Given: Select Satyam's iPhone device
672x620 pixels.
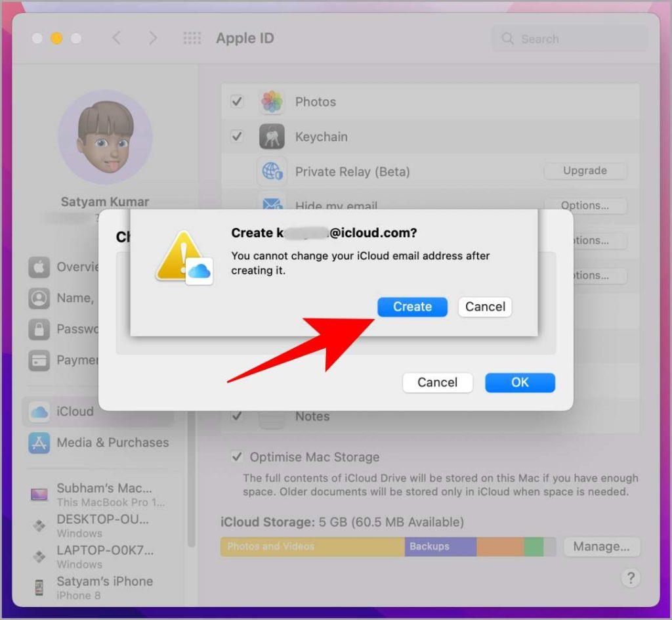Looking at the screenshot, I should (x=98, y=587).
